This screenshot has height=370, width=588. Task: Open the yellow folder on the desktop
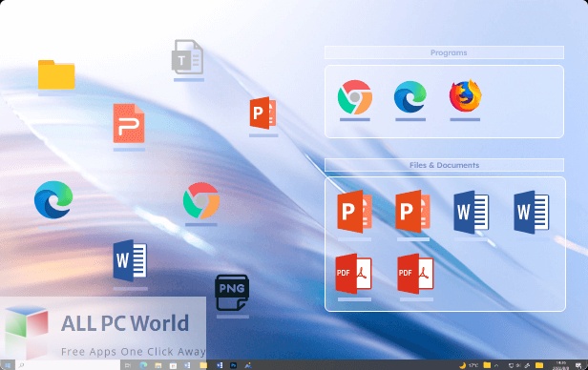point(56,74)
